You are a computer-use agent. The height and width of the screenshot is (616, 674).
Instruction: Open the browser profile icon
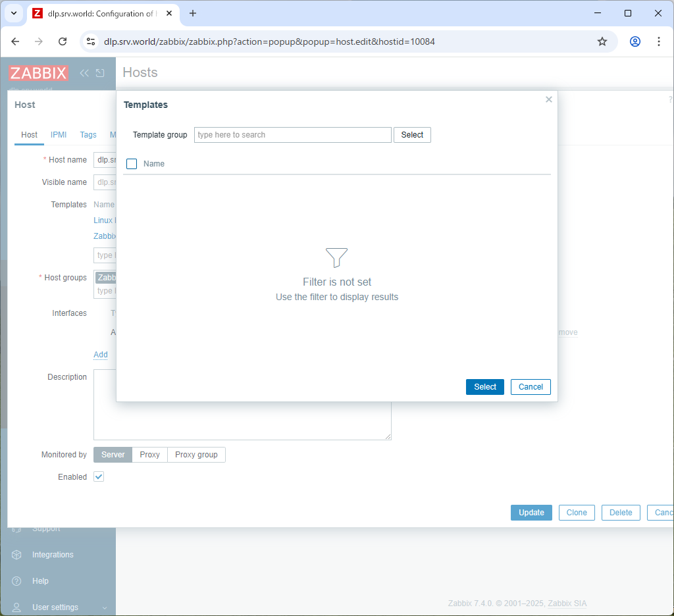[x=635, y=41]
